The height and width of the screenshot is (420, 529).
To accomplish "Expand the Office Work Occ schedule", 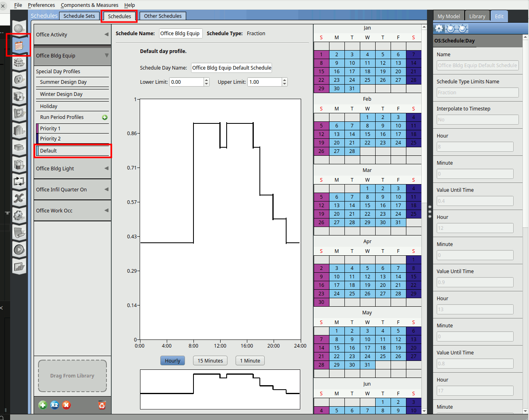I will (x=106, y=210).
